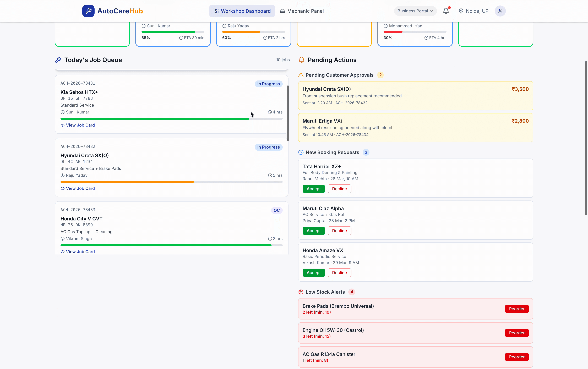Open the notification bell with red dot
This screenshot has width=588, height=369.
click(446, 11)
